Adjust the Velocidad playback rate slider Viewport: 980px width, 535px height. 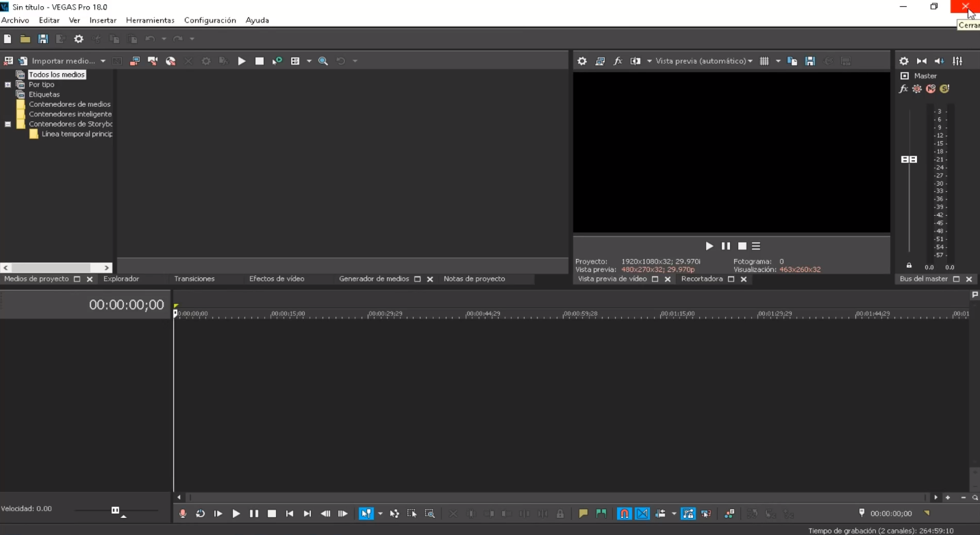(x=115, y=510)
